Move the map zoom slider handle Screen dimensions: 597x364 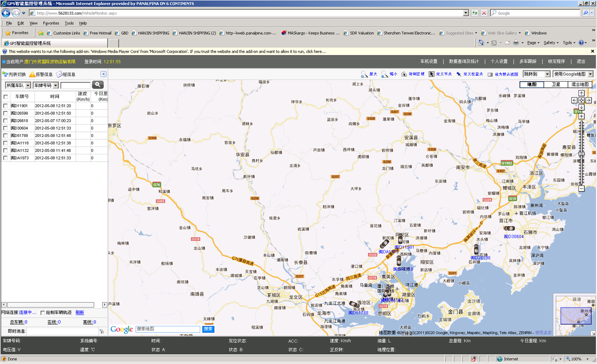tap(581, 154)
